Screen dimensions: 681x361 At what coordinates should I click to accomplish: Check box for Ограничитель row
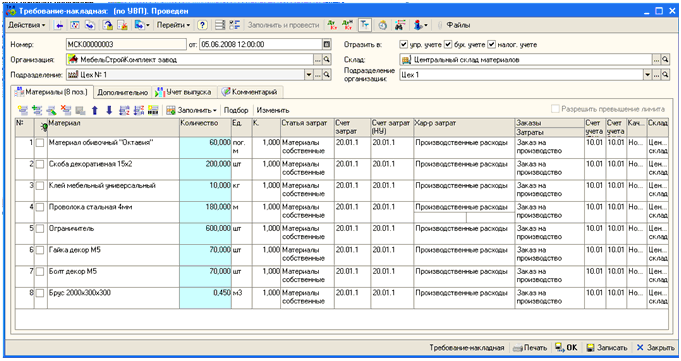(40, 229)
